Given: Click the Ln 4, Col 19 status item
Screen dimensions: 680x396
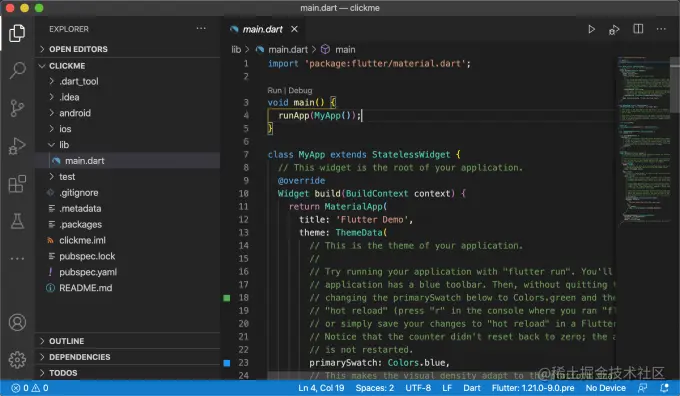Looking at the screenshot, I should tap(321, 388).
